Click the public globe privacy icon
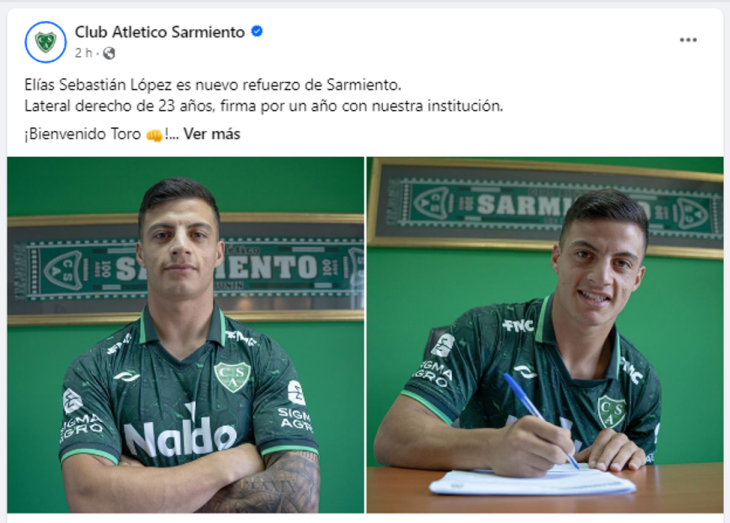 click(x=109, y=53)
